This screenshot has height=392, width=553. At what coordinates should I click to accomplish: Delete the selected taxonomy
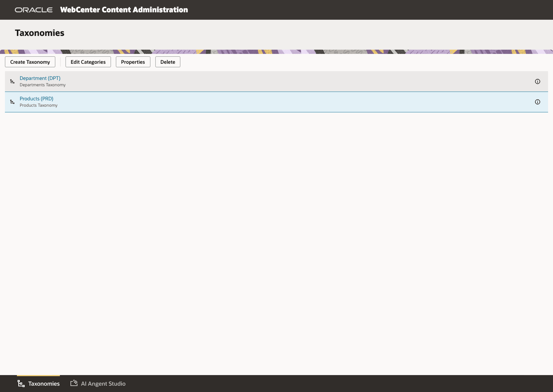pyautogui.click(x=168, y=62)
